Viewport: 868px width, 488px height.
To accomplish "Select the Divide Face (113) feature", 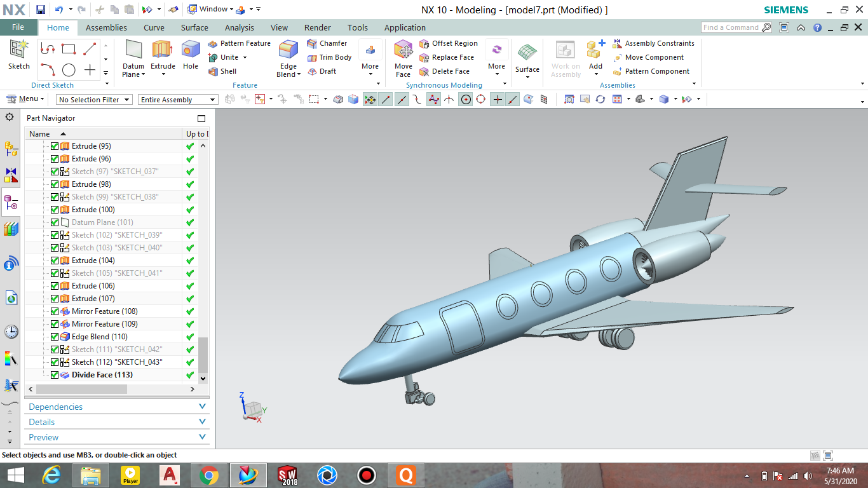I will (x=102, y=375).
